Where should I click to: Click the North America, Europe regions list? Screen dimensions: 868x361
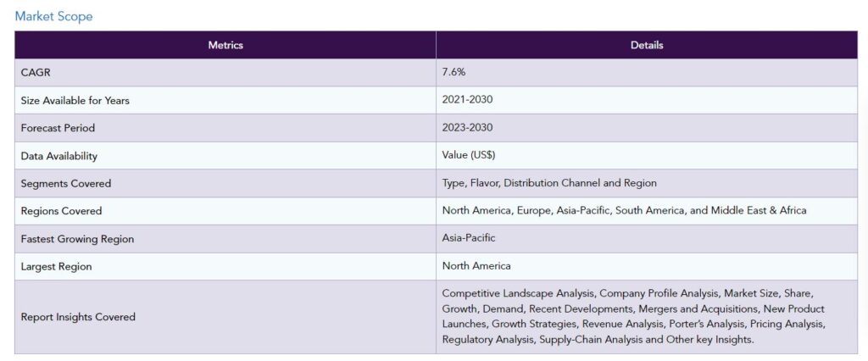coord(624,210)
